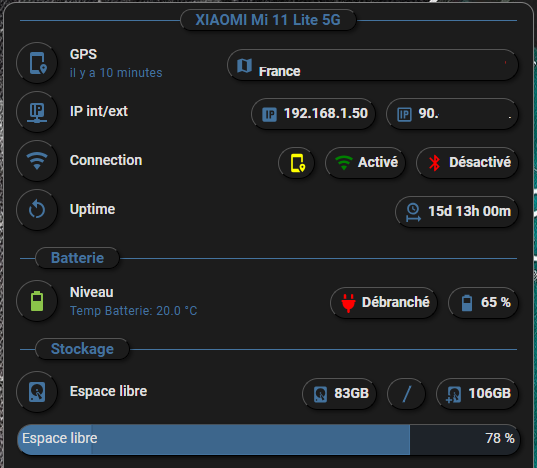Click the 106GB total storage chip
The image size is (537, 468).
point(477,394)
